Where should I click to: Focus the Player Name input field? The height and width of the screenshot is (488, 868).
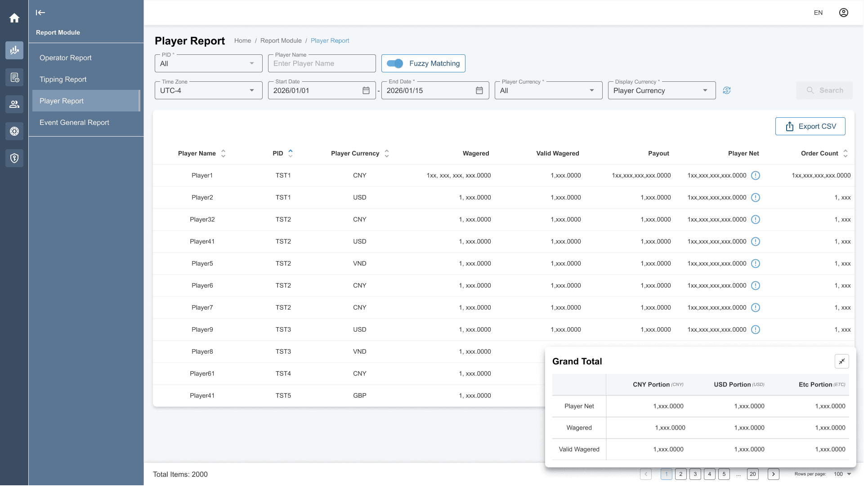[323, 64]
